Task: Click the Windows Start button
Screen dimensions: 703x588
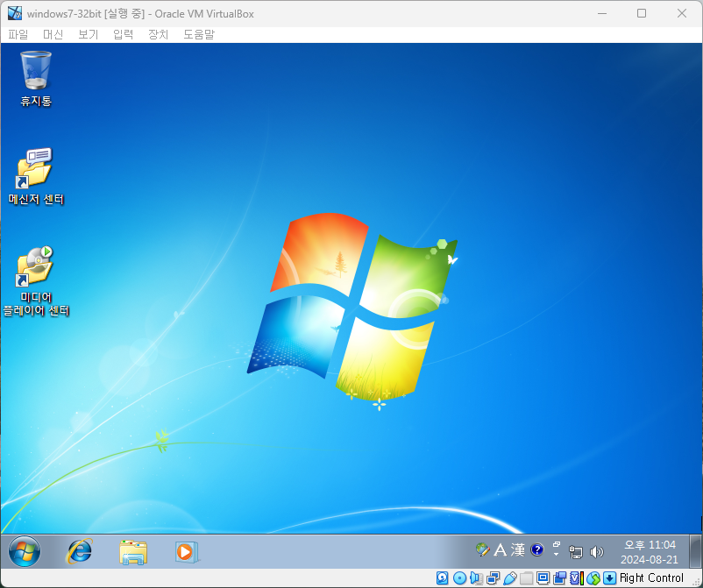Action: coord(24,551)
